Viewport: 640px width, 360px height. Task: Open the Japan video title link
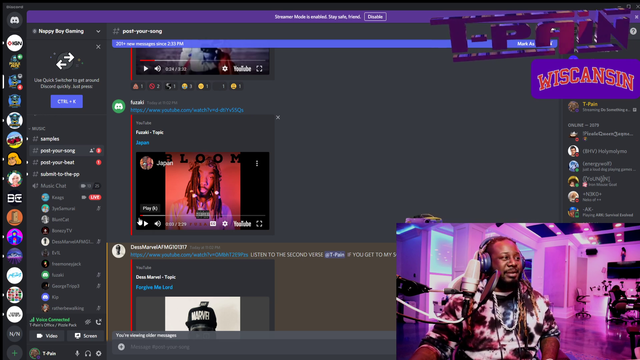pos(142,142)
